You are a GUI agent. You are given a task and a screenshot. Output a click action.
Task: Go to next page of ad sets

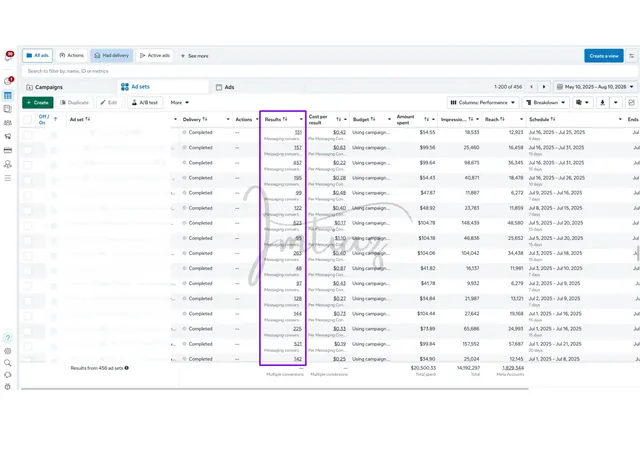pos(544,87)
